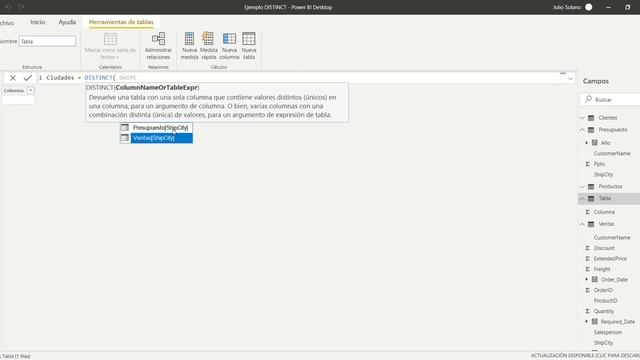Click the search magnifier icon in Campos

click(x=588, y=99)
